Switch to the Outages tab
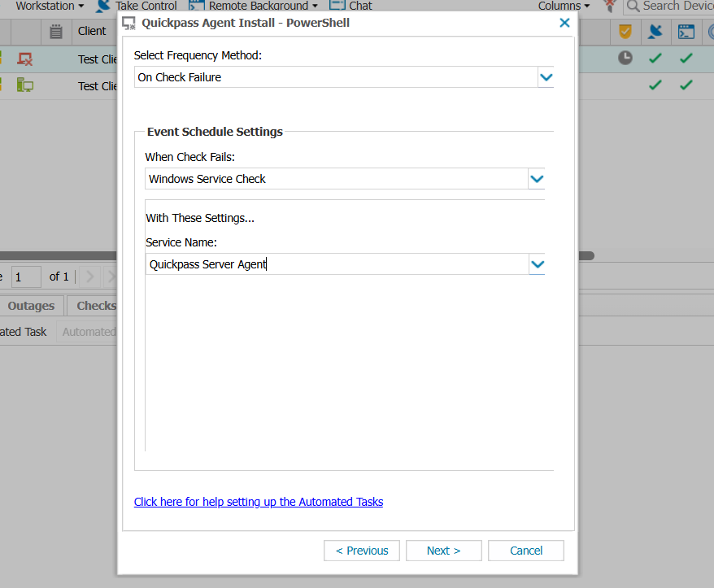 coord(31,306)
